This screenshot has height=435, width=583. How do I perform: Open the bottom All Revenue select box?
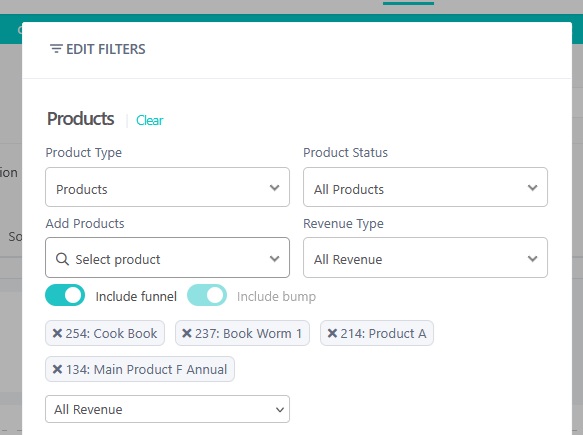coord(167,409)
